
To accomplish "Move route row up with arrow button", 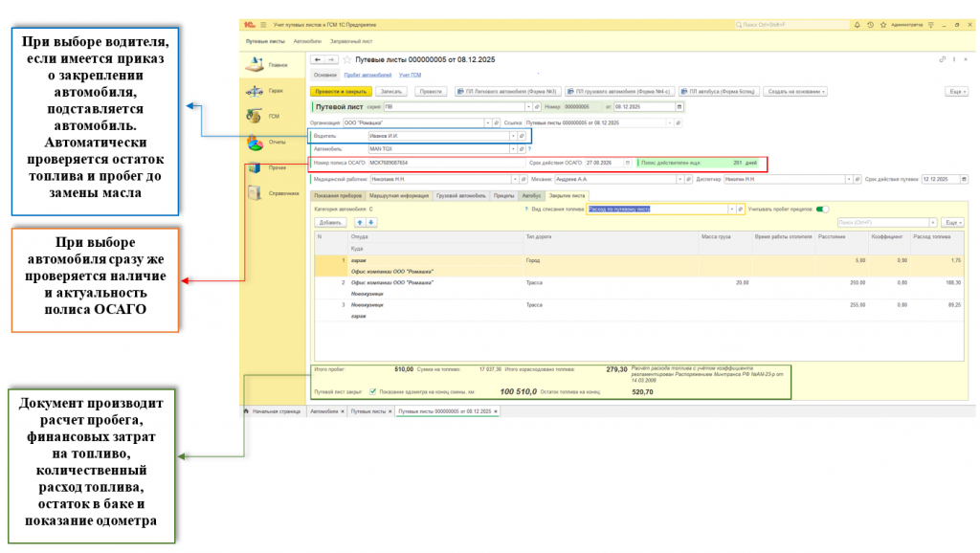I will [359, 222].
